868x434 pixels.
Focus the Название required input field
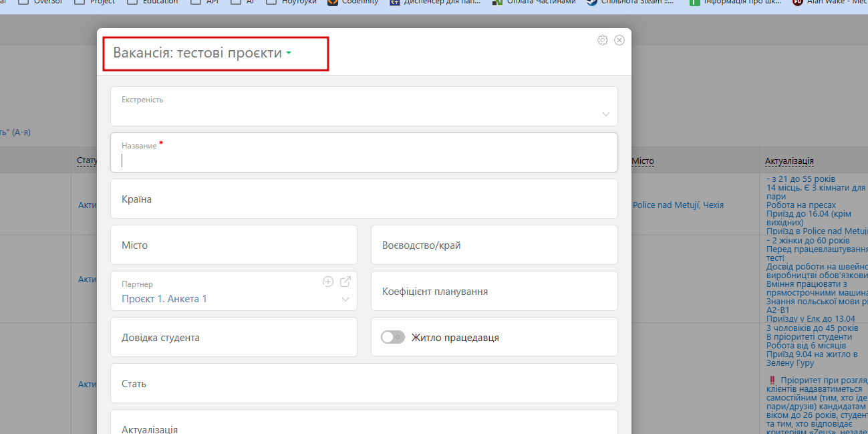pyautogui.click(x=364, y=152)
